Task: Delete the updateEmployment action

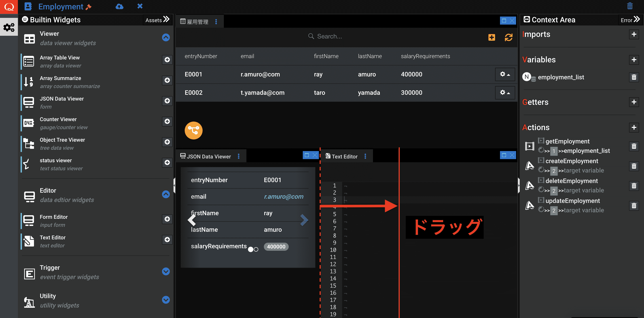Action: (634, 206)
